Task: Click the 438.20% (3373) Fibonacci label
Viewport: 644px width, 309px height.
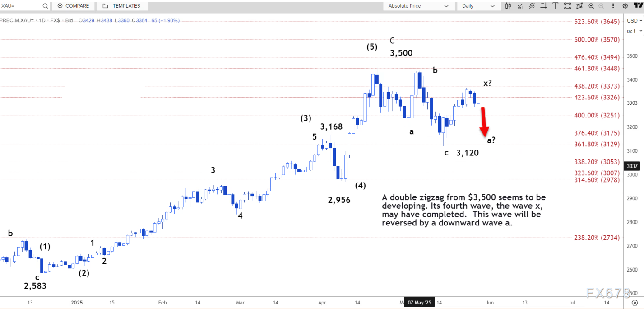Action: coord(596,86)
